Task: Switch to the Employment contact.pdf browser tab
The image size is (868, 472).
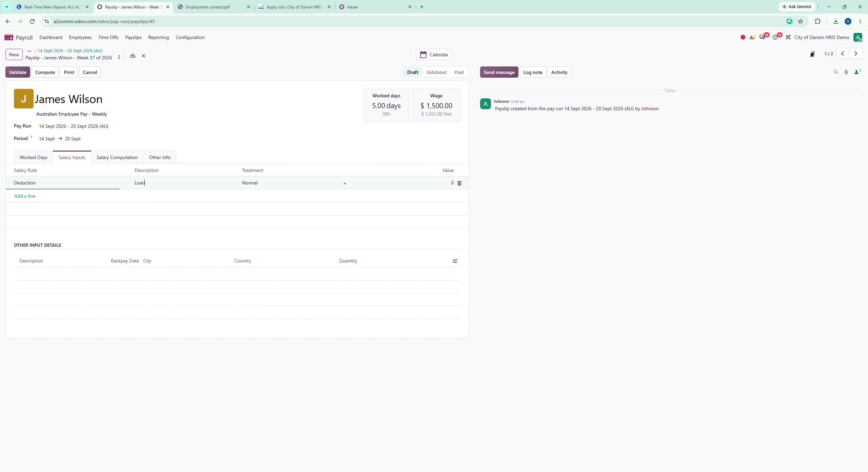Action: click(x=214, y=7)
